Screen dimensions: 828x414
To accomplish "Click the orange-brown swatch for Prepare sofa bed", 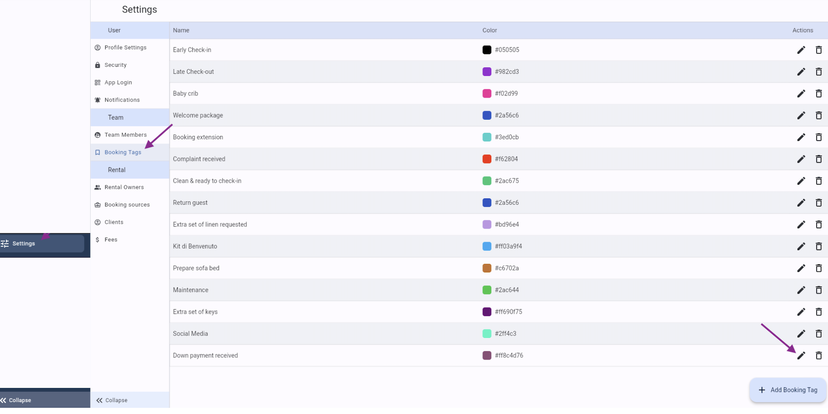I will (x=487, y=268).
